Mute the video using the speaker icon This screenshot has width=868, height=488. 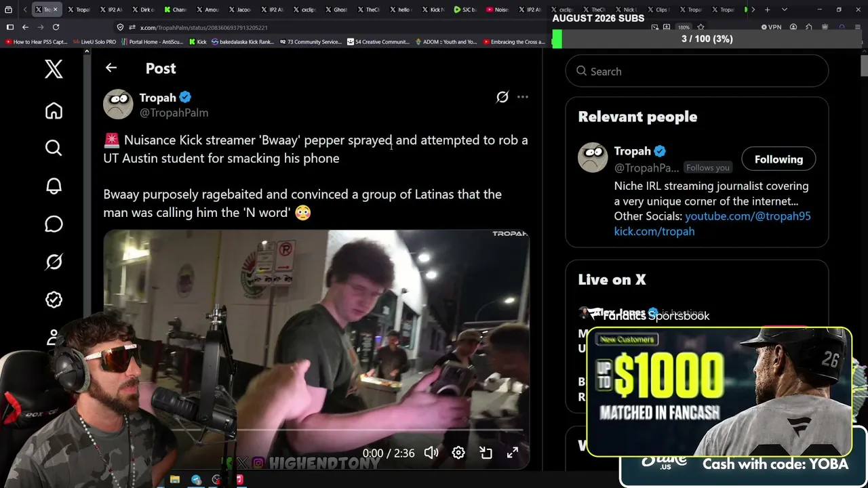431,453
